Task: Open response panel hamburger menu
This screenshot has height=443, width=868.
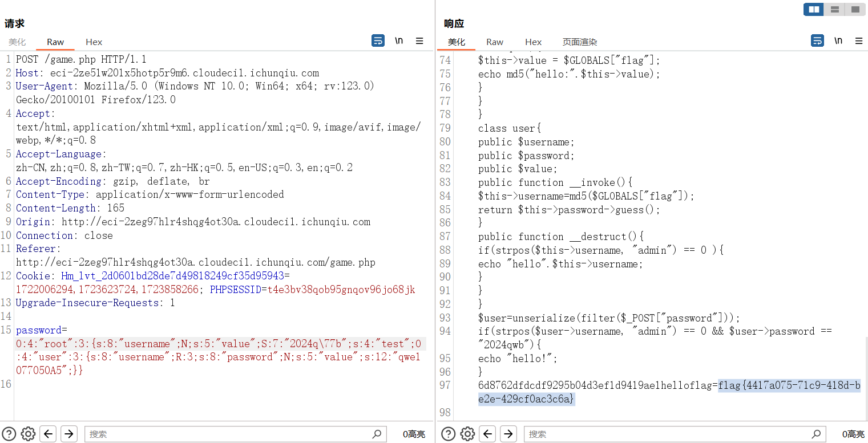Action: [x=859, y=40]
